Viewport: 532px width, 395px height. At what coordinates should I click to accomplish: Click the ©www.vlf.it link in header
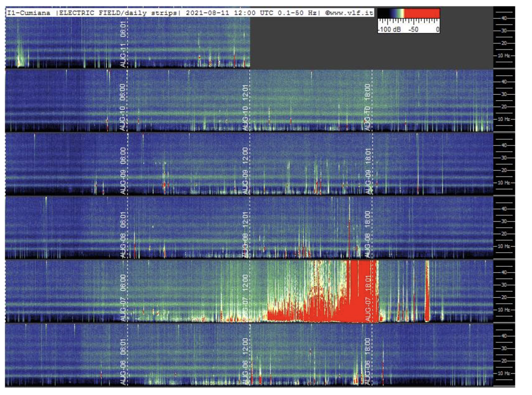(349, 13)
